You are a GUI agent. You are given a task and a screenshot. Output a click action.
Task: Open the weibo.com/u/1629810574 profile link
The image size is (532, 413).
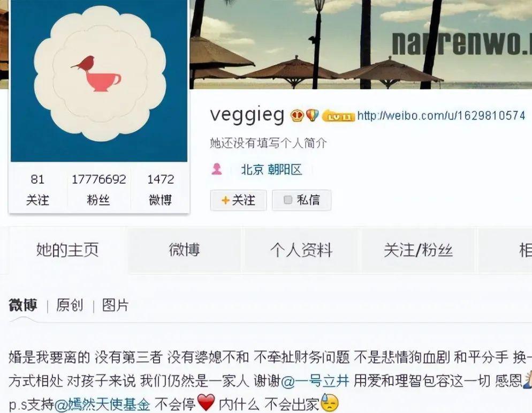point(441,116)
